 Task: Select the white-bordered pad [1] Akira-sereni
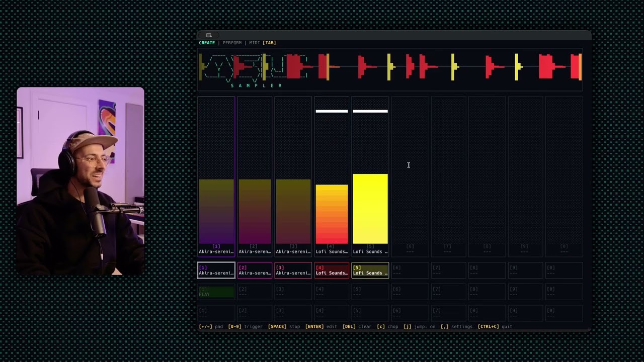click(216, 270)
